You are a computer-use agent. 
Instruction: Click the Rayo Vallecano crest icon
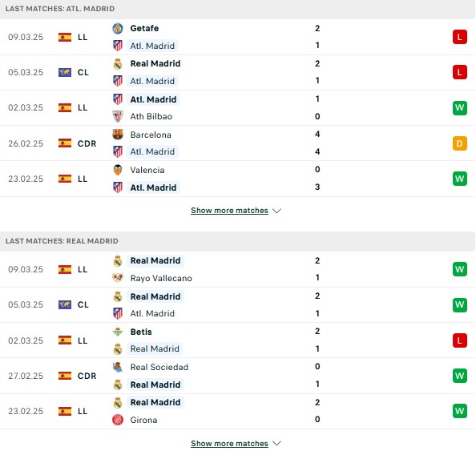(118, 278)
